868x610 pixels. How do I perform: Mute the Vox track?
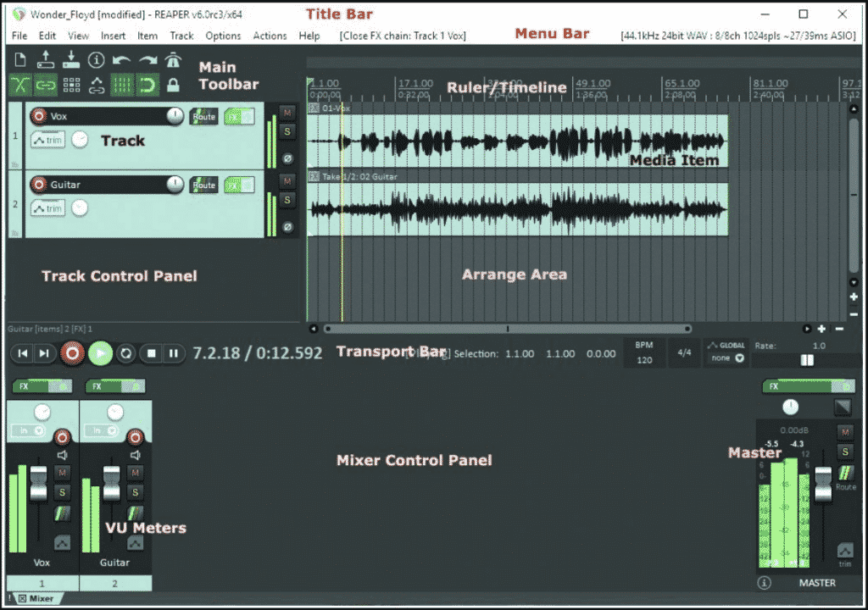pyautogui.click(x=287, y=113)
